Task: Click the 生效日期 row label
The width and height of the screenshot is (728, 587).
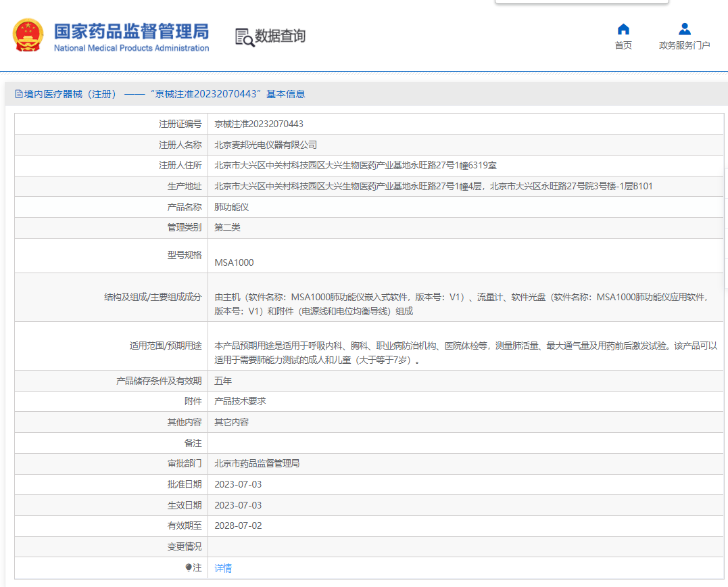Action: (185, 505)
